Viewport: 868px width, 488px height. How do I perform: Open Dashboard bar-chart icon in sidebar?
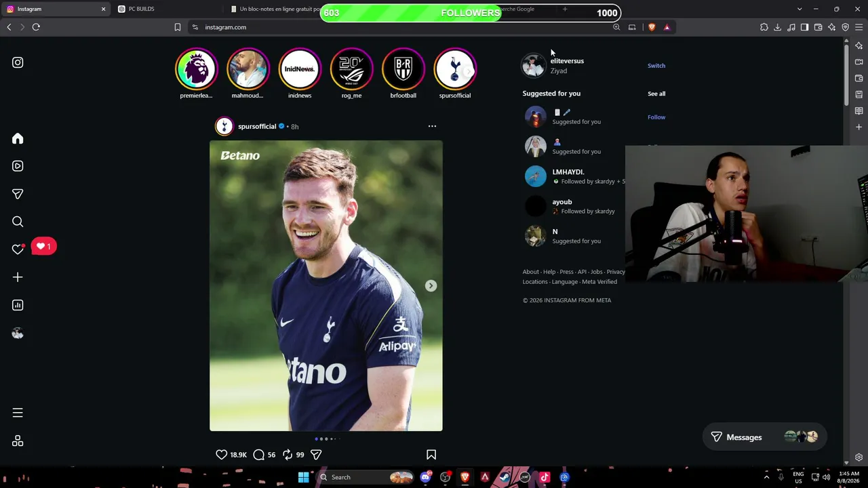coord(18,305)
